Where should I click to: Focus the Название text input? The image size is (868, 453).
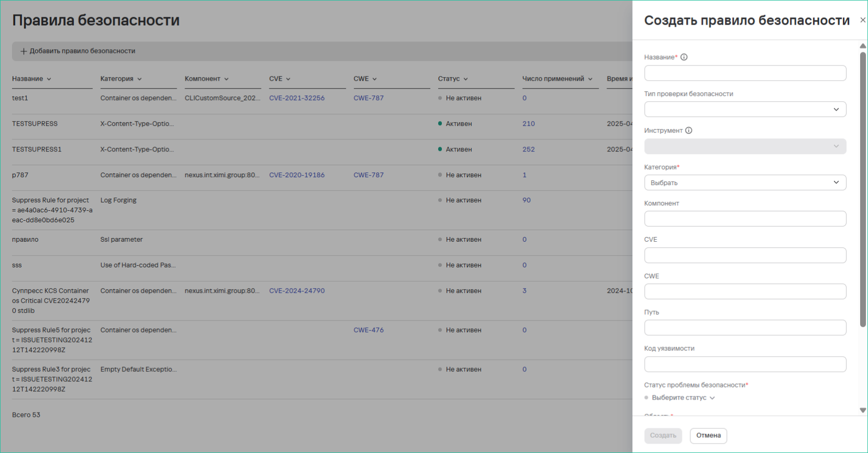click(x=745, y=73)
